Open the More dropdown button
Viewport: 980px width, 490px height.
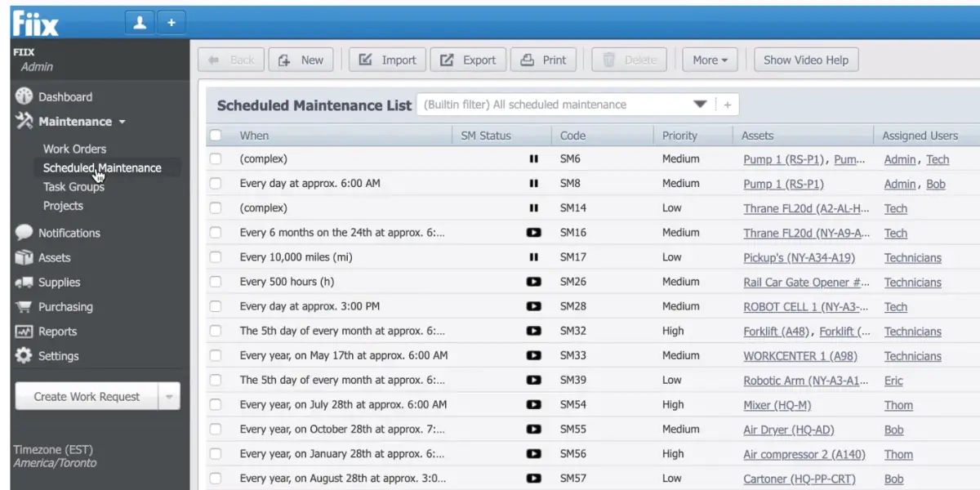710,60
